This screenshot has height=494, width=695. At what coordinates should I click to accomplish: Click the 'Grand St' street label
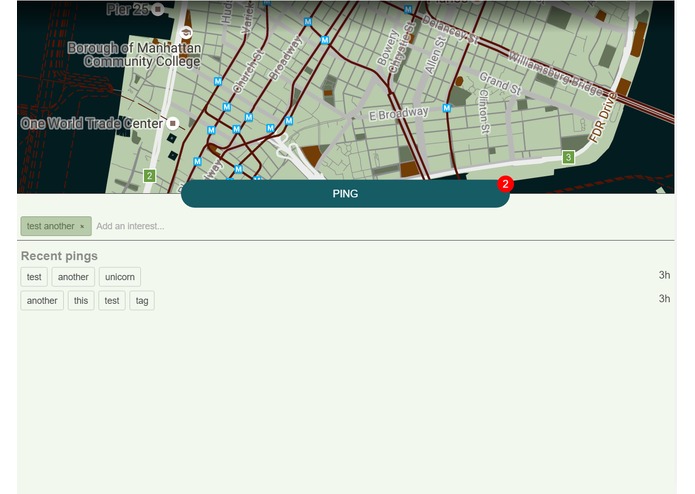(500, 83)
